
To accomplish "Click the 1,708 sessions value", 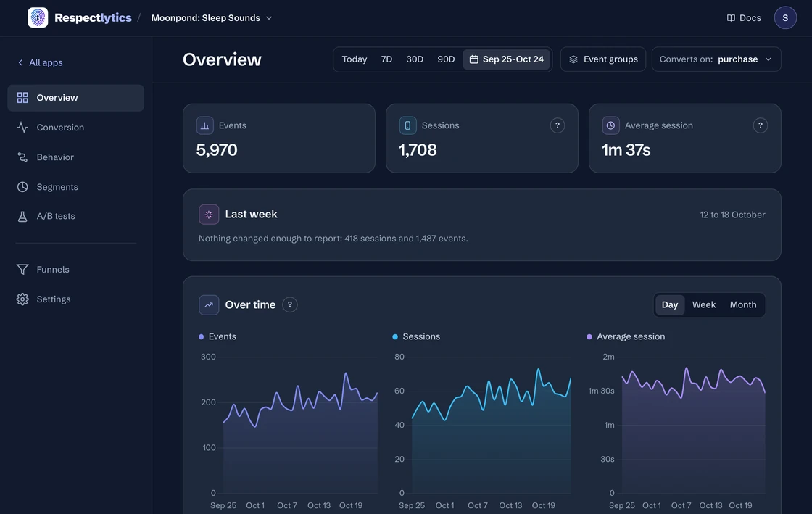I will [418, 150].
